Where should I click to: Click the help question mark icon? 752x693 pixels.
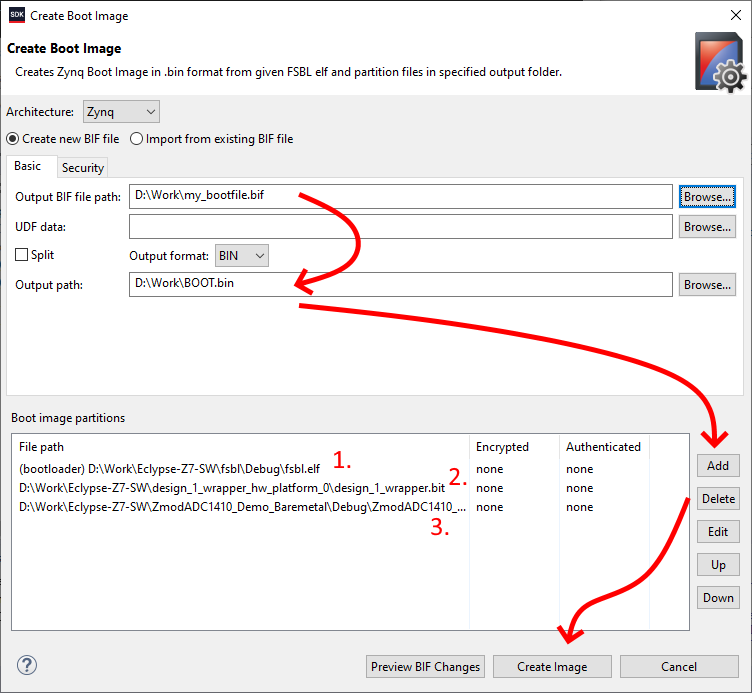pos(27,665)
